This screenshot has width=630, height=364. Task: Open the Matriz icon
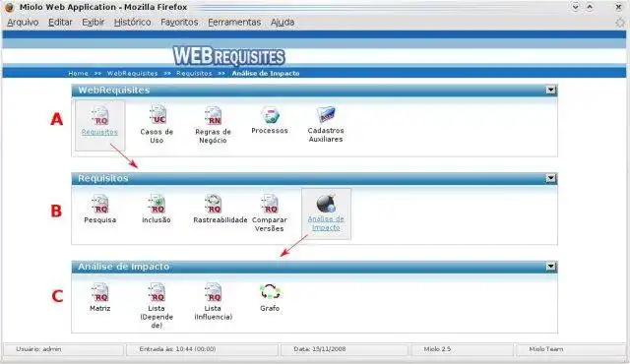100,292
